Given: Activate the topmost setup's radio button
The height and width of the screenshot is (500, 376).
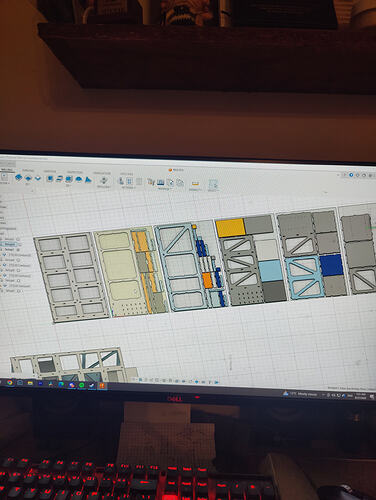Looking at the screenshot, I should (x=18, y=239).
